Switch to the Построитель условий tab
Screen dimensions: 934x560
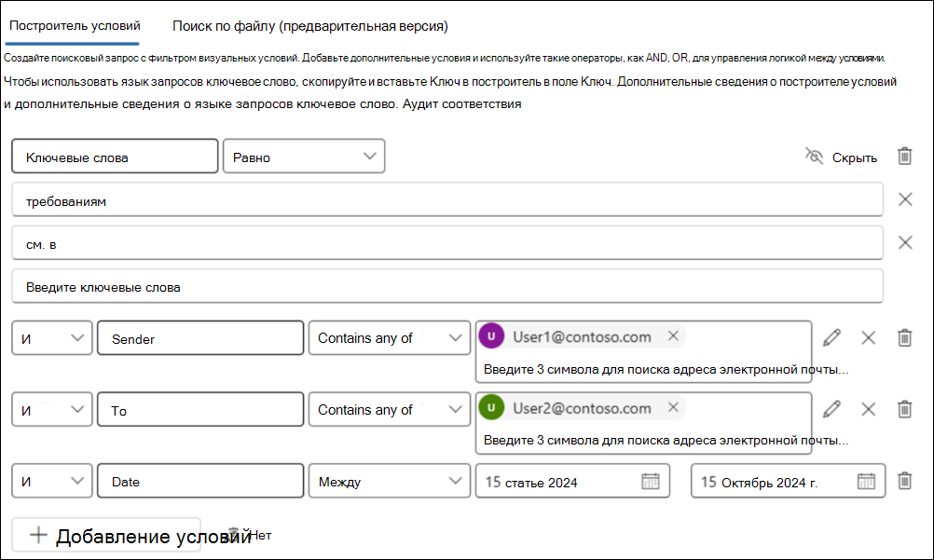coord(75,25)
